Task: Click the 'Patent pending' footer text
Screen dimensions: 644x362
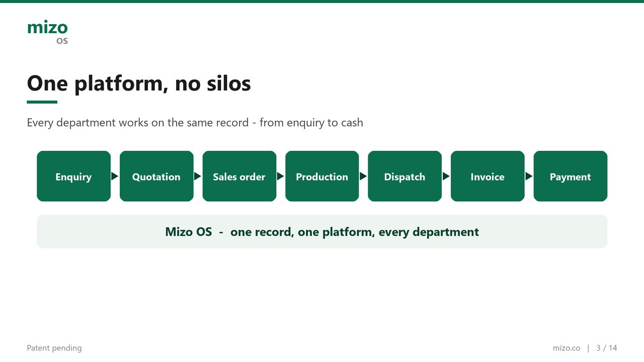Action: tap(54, 348)
